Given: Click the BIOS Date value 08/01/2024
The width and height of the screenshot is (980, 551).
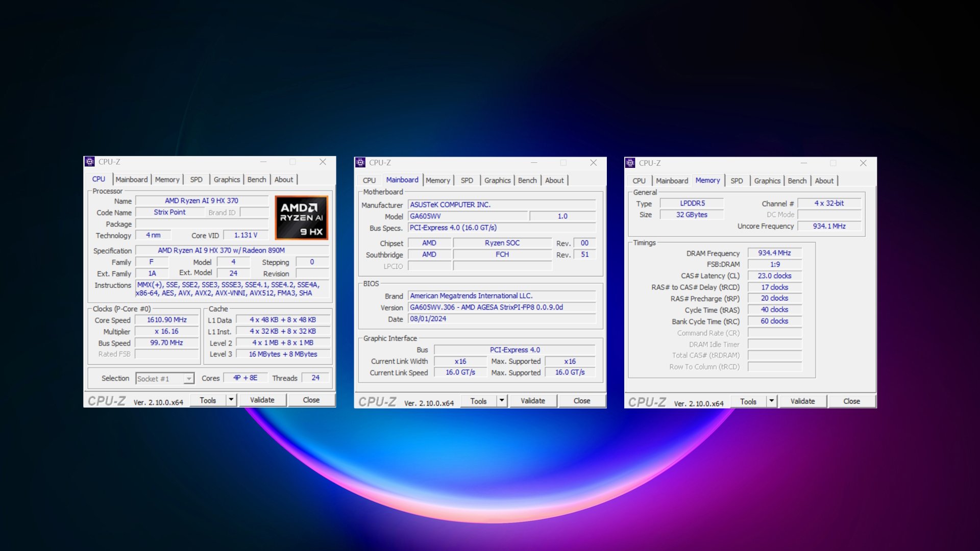Looking at the screenshot, I should tap(502, 319).
